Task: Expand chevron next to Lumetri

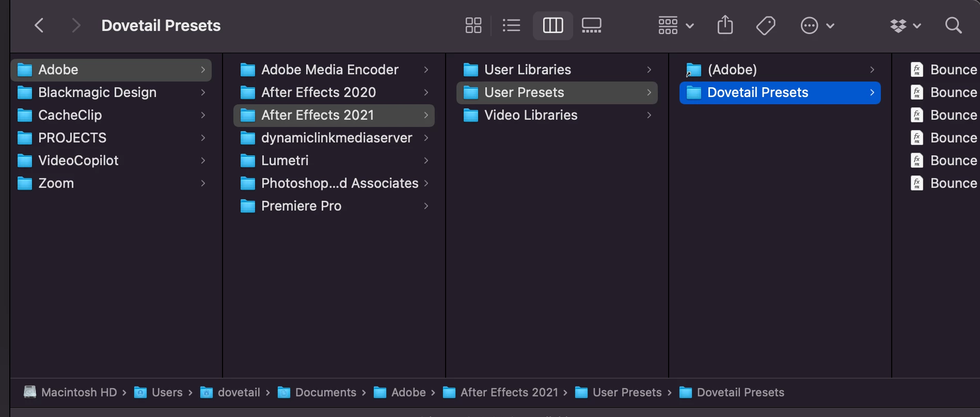Action: coord(426,161)
